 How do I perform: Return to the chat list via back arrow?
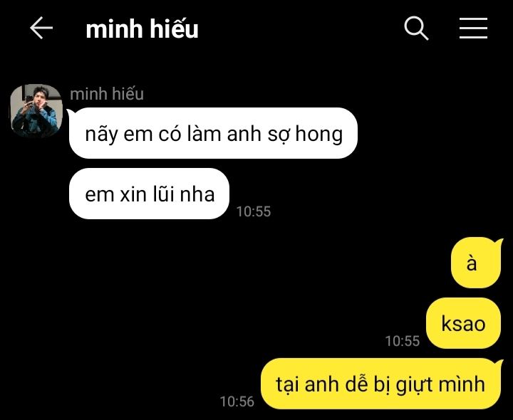pos(41,28)
